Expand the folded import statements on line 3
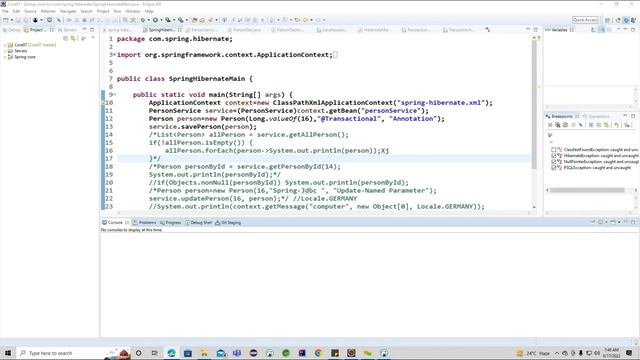This screenshot has width=640, height=360. pyautogui.click(x=115, y=55)
